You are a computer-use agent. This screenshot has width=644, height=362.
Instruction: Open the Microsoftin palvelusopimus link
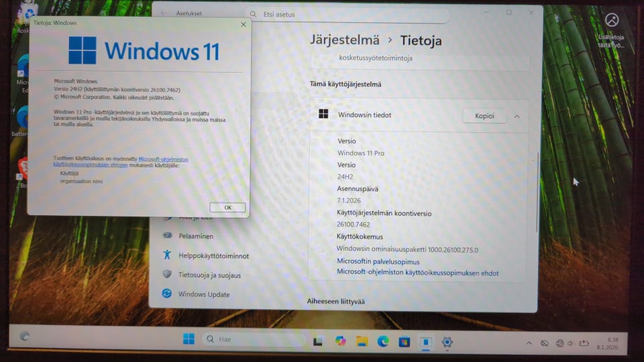378,261
